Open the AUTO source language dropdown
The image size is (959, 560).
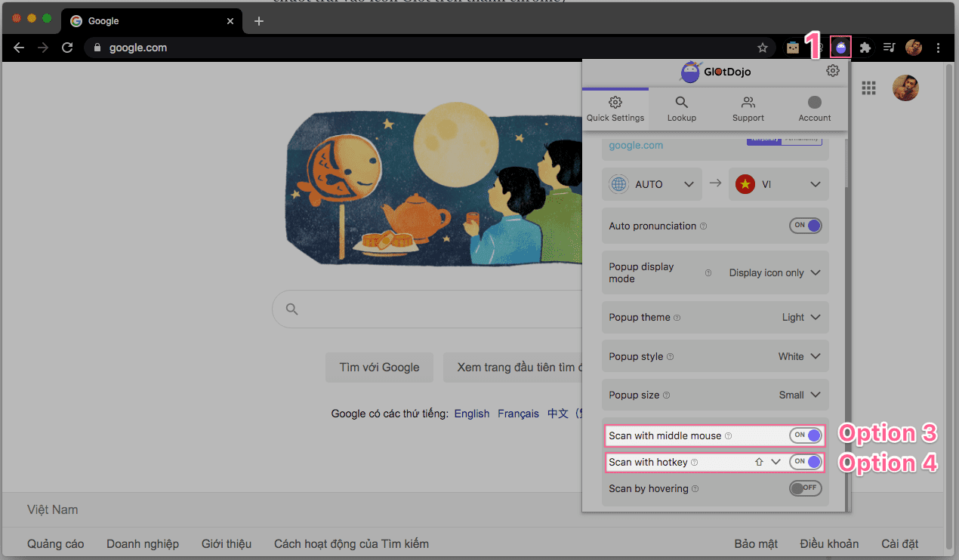coord(652,184)
